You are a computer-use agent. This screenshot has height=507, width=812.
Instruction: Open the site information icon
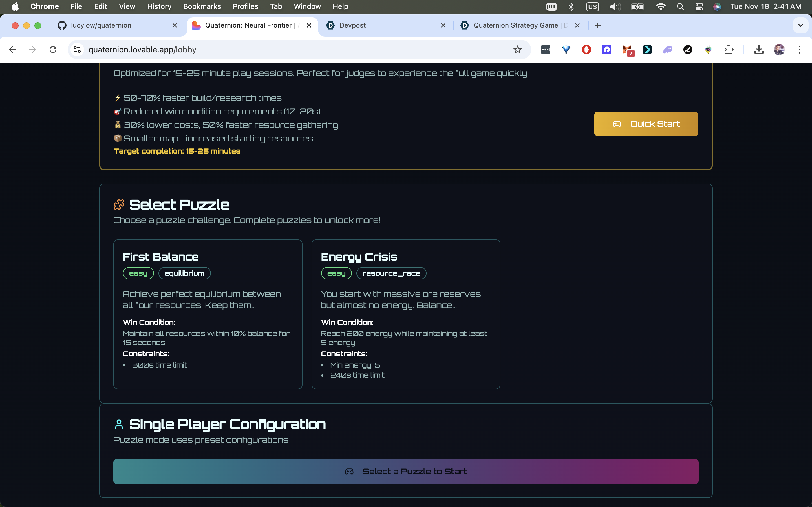78,50
